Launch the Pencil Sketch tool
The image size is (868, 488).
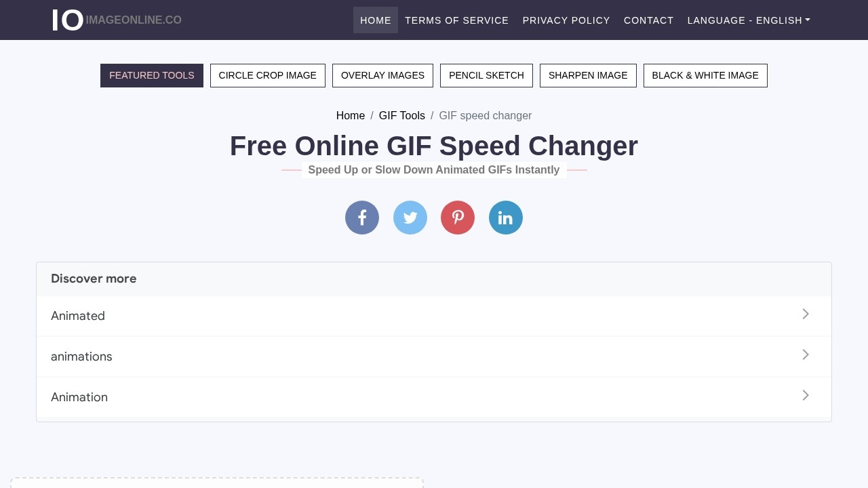[486, 75]
